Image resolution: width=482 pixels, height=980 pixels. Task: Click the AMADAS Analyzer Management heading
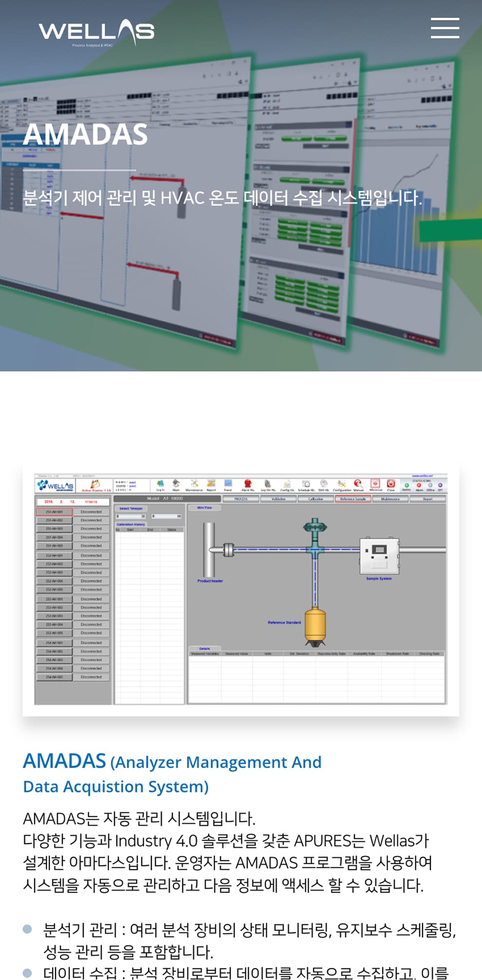172,774
